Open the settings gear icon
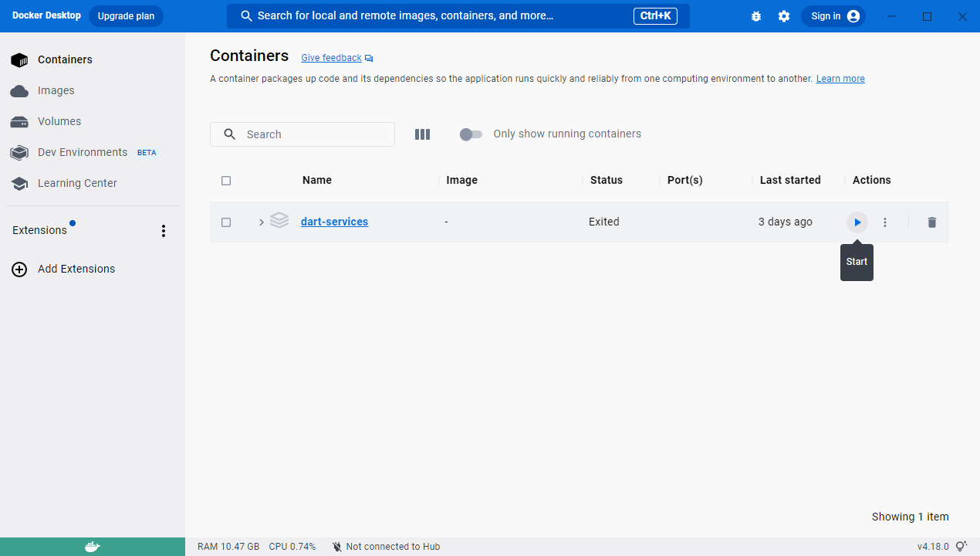 coord(784,16)
